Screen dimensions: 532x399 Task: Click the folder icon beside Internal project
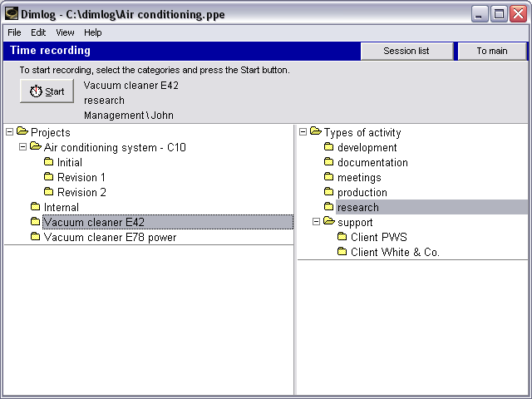(35, 207)
